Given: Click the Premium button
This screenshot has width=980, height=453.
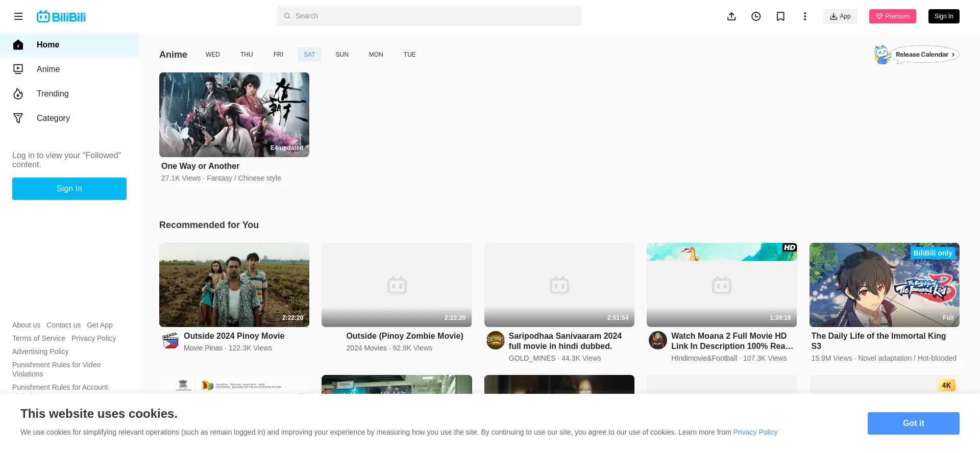Looking at the screenshot, I should (893, 16).
